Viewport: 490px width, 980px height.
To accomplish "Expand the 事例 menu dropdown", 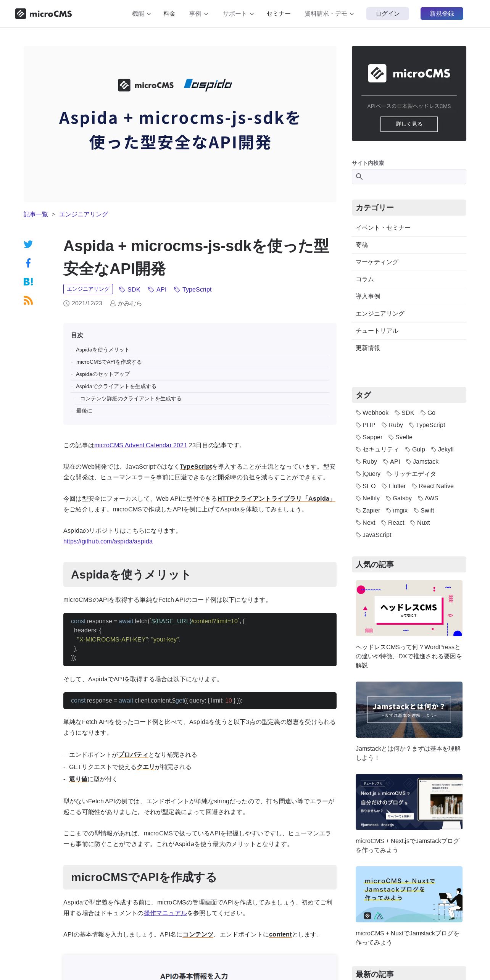I will coord(198,14).
